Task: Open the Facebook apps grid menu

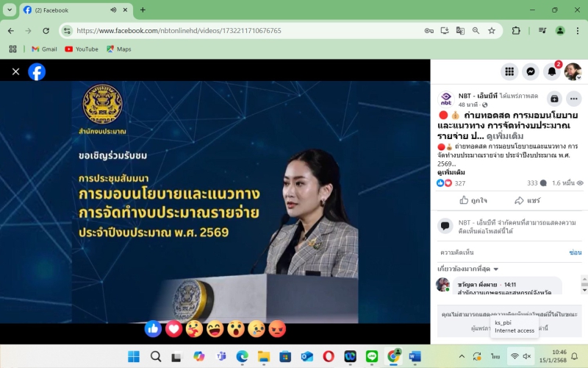Action: 509,71
